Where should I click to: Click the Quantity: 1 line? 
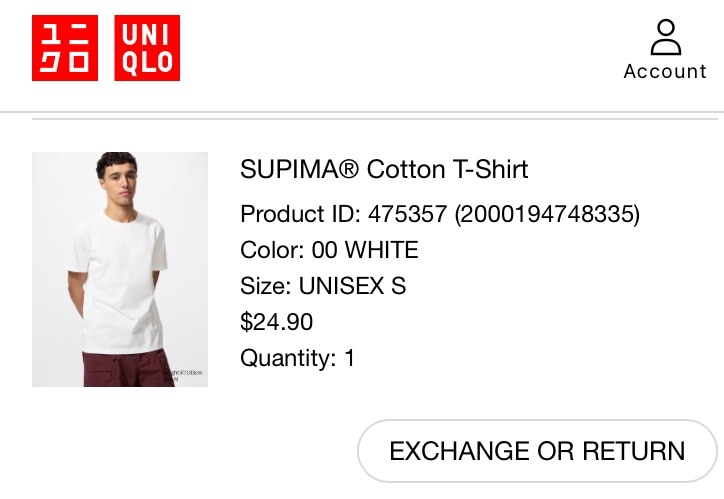297,358
